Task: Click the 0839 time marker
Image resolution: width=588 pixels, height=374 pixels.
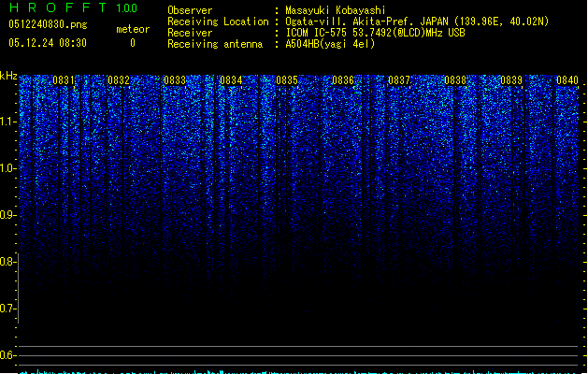Action: tap(511, 80)
